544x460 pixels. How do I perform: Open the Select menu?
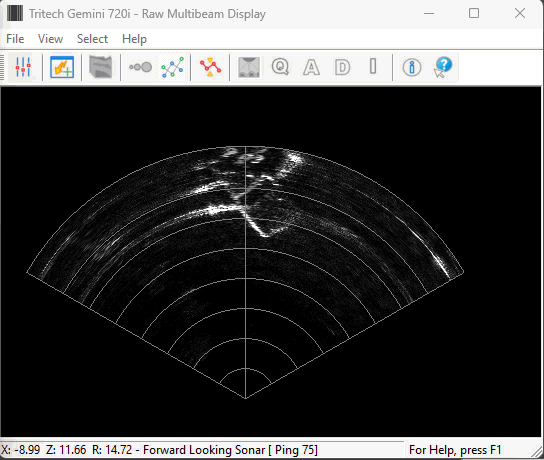[92, 39]
